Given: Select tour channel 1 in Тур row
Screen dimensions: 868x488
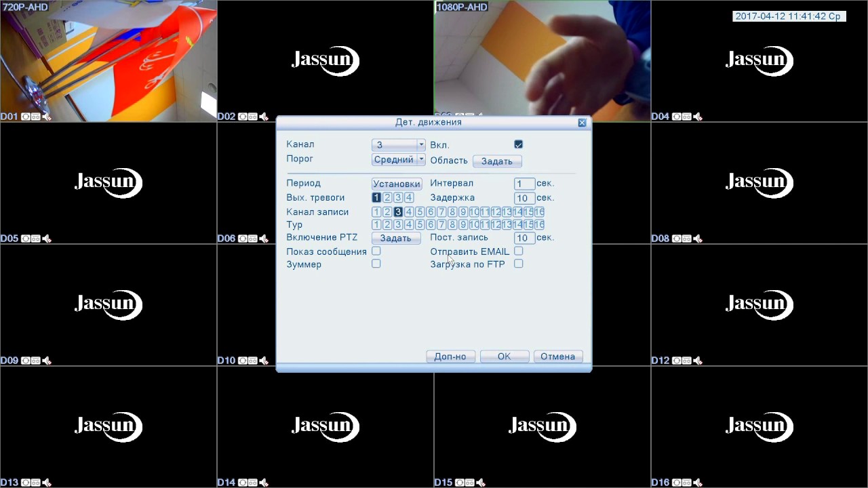Looking at the screenshot, I should pyautogui.click(x=376, y=224).
